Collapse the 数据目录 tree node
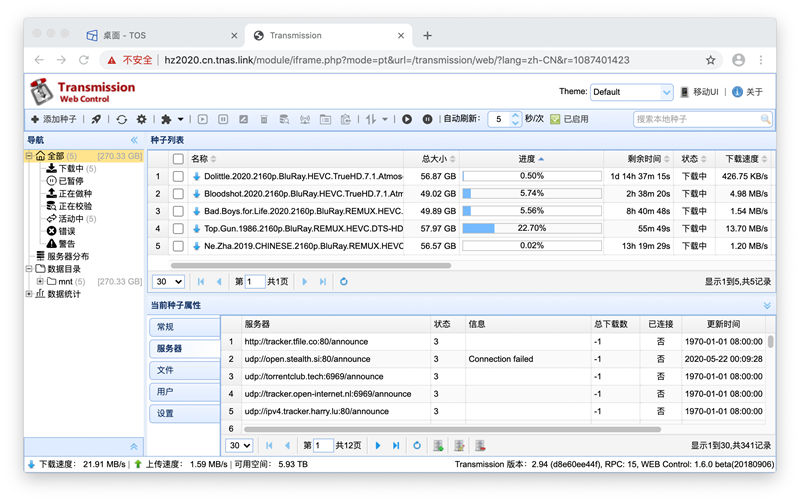Image resolution: width=800 pixels, height=502 pixels. (x=29, y=268)
